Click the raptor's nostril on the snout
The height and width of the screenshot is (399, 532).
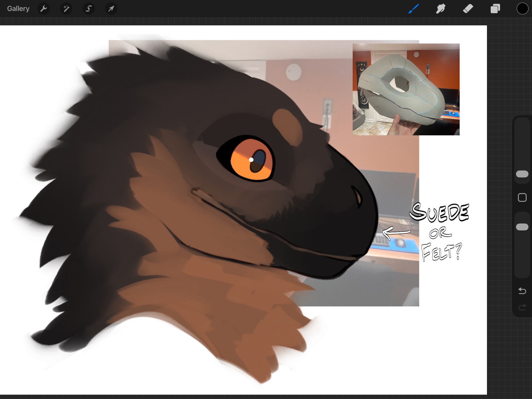tap(358, 196)
